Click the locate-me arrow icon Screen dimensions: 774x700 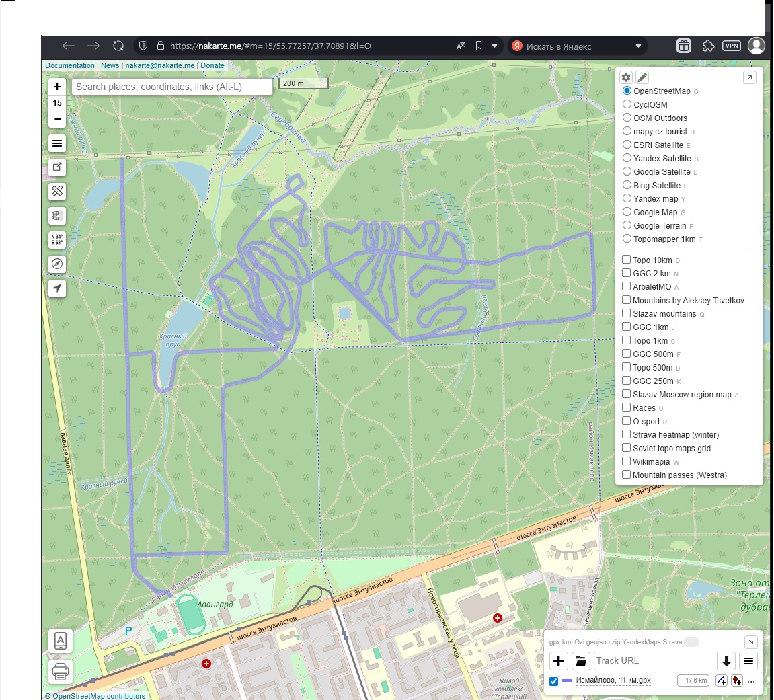(57, 288)
